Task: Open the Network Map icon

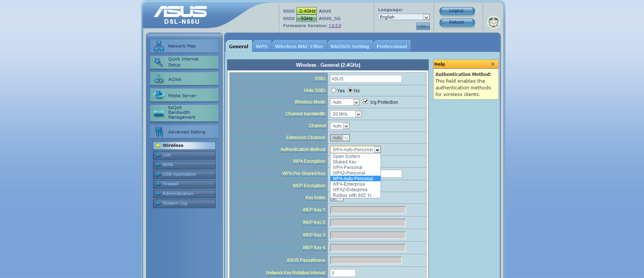Action: click(159, 46)
